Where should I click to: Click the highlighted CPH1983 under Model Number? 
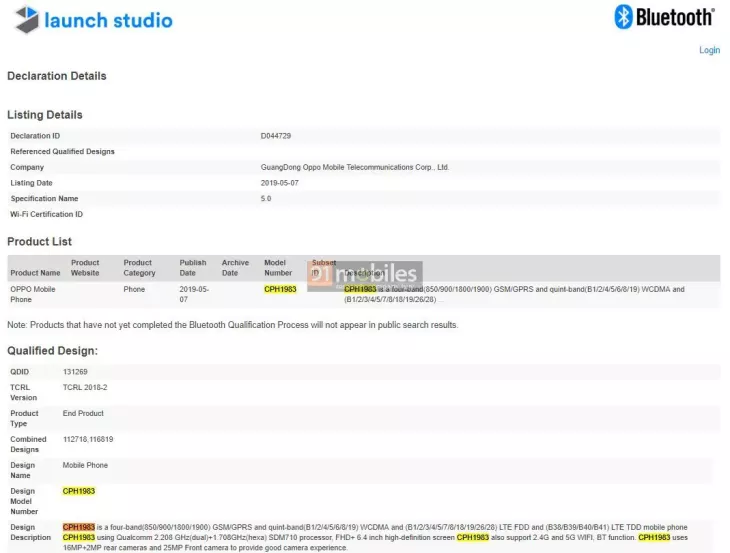coord(280,290)
